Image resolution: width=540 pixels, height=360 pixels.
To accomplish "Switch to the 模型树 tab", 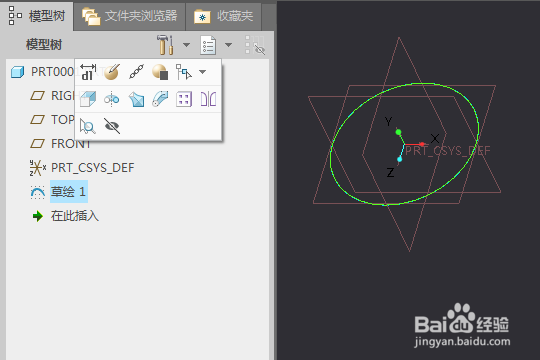I will pyautogui.click(x=37, y=16).
